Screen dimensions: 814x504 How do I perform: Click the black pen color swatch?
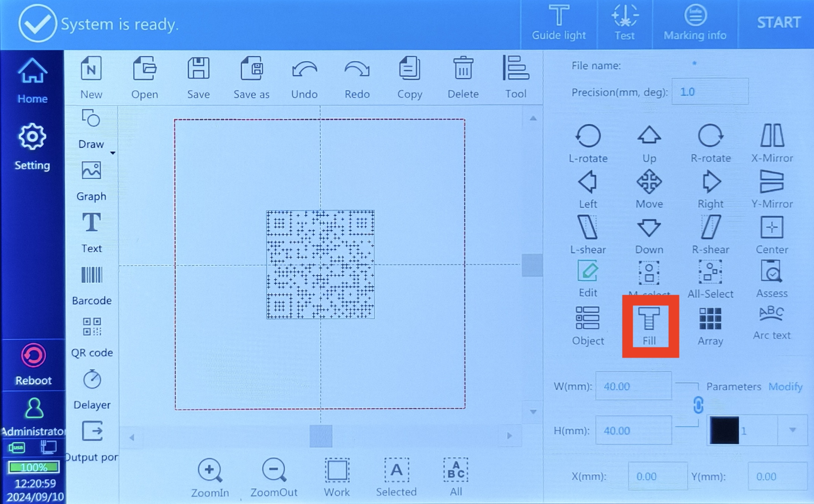pos(724,430)
